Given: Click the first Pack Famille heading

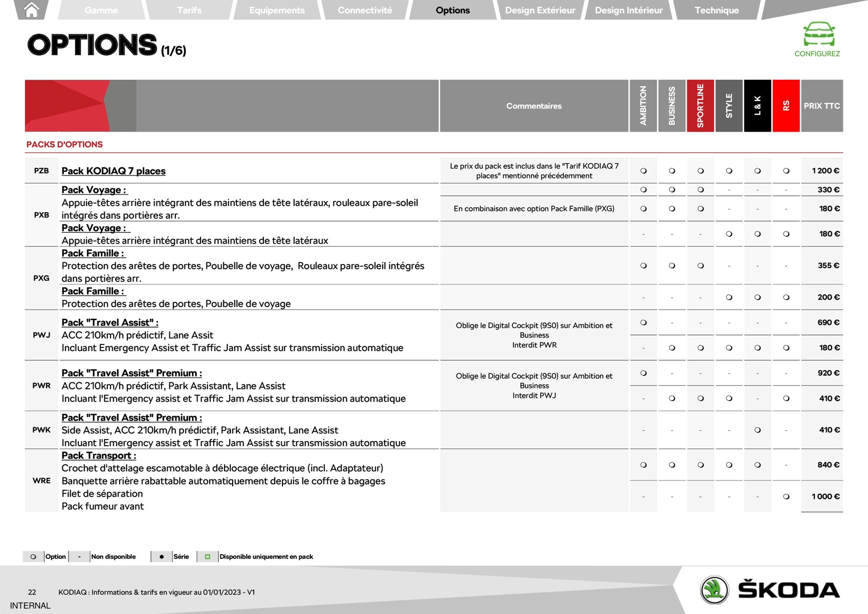Looking at the screenshot, I should pos(93,253).
